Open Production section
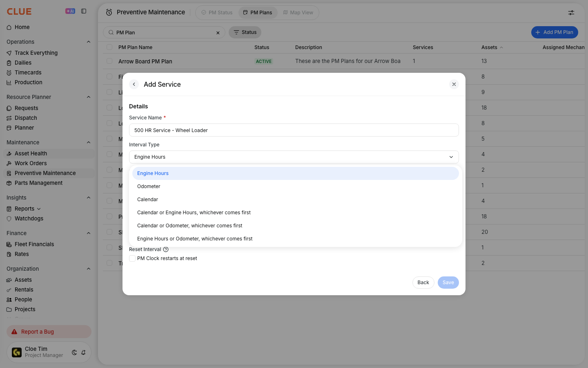Screen dimensions: 588x368 (x=28, y=82)
